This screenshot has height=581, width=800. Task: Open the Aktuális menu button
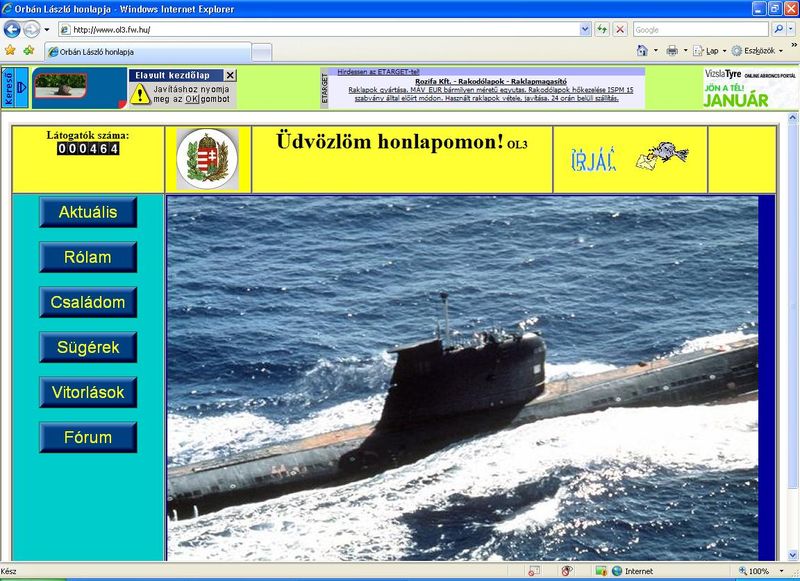(x=88, y=212)
